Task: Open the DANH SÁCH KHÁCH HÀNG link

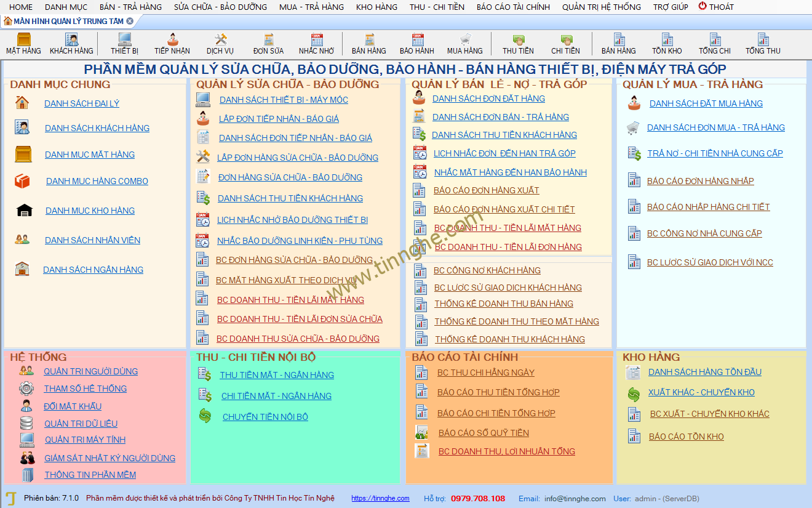Action: point(97,128)
